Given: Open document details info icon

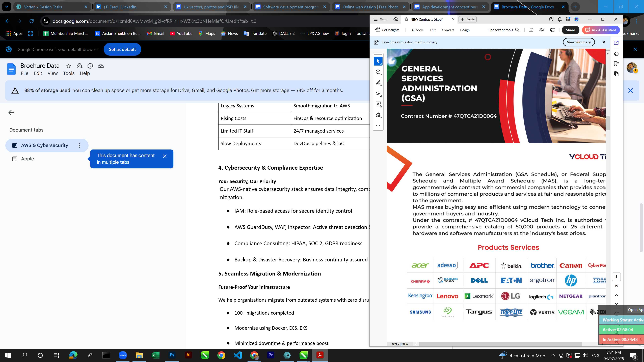Looking at the screenshot, I should pos(90,66).
